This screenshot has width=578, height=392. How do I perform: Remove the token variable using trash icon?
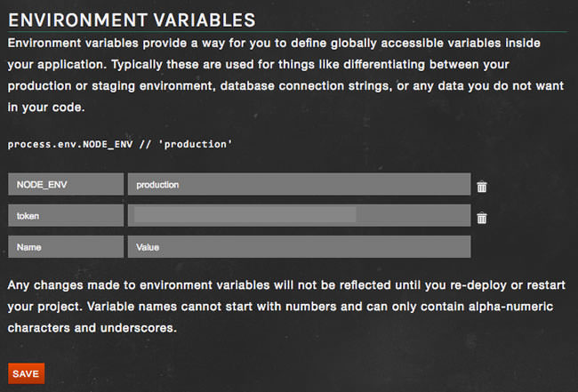[481, 218]
